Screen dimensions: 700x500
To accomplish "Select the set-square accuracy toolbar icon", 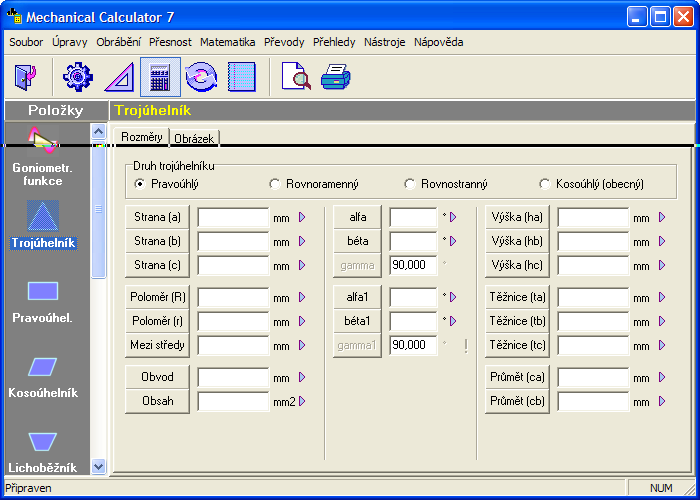I will tap(119, 77).
